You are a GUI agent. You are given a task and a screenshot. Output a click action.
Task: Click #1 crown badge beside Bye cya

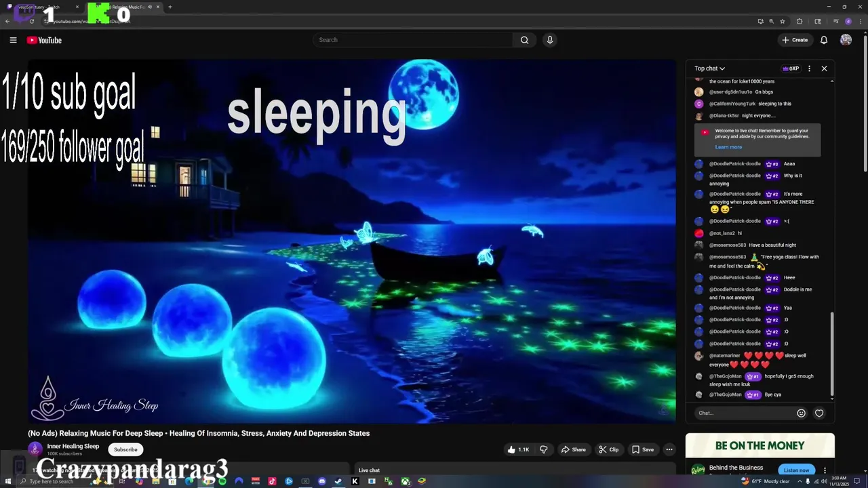pos(753,394)
